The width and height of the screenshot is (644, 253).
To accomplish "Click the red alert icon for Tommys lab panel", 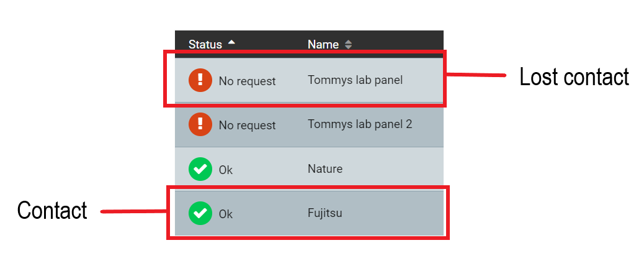I will click(200, 80).
